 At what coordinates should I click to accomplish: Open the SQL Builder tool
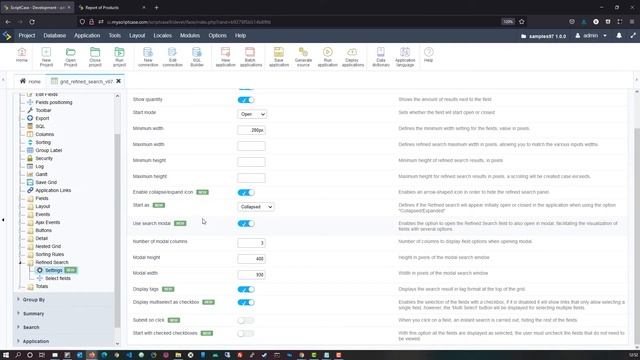(197, 57)
